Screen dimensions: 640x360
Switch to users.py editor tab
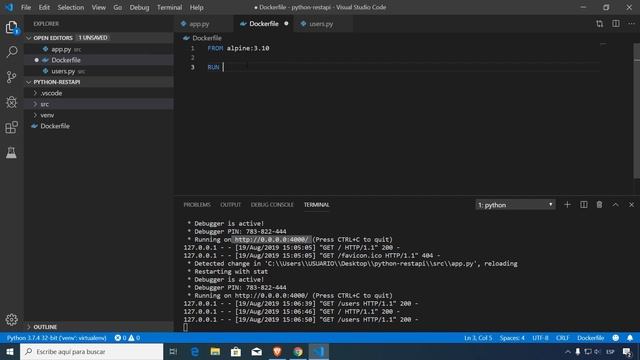(x=324, y=24)
